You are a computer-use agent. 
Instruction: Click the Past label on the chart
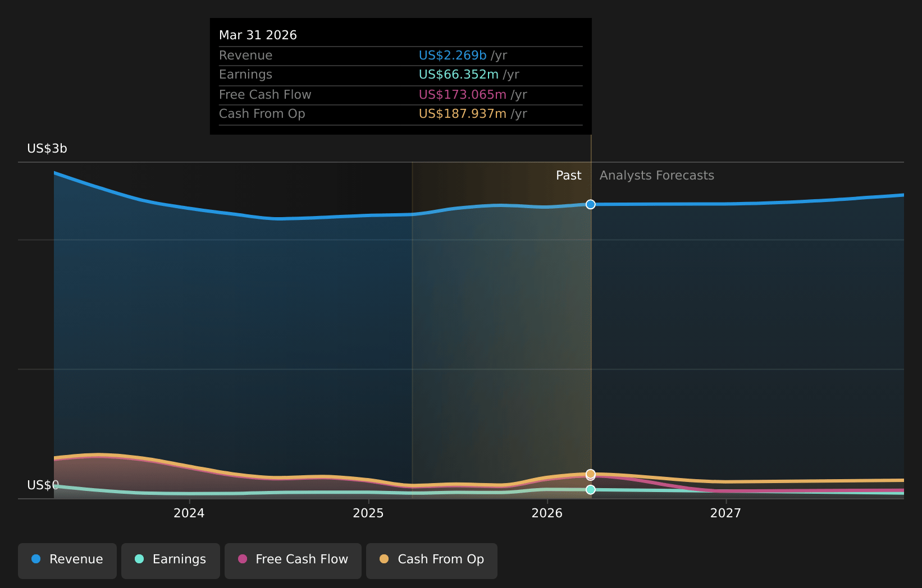pyautogui.click(x=569, y=176)
